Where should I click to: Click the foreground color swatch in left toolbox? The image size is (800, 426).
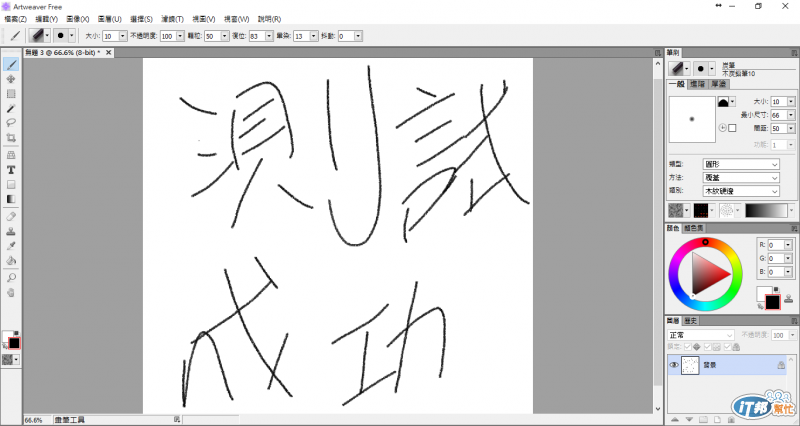[x=14, y=343]
